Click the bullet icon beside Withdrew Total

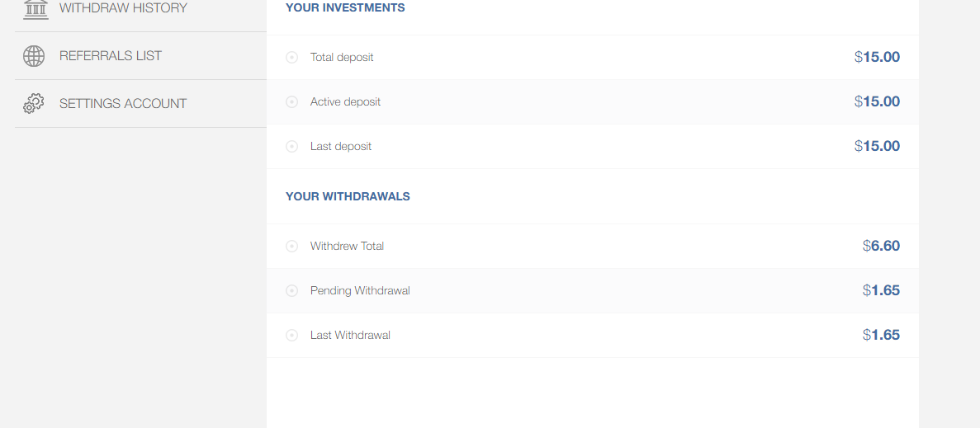[291, 247]
